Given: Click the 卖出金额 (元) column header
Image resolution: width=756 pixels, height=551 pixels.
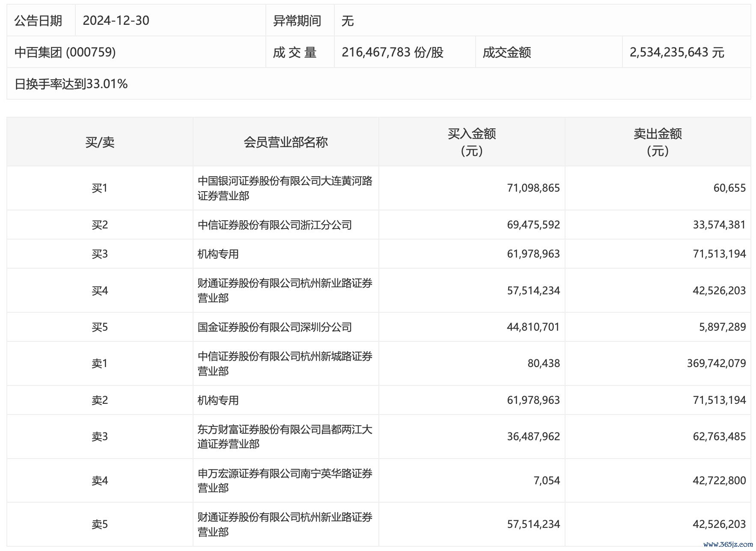Looking at the screenshot, I should (x=658, y=142).
